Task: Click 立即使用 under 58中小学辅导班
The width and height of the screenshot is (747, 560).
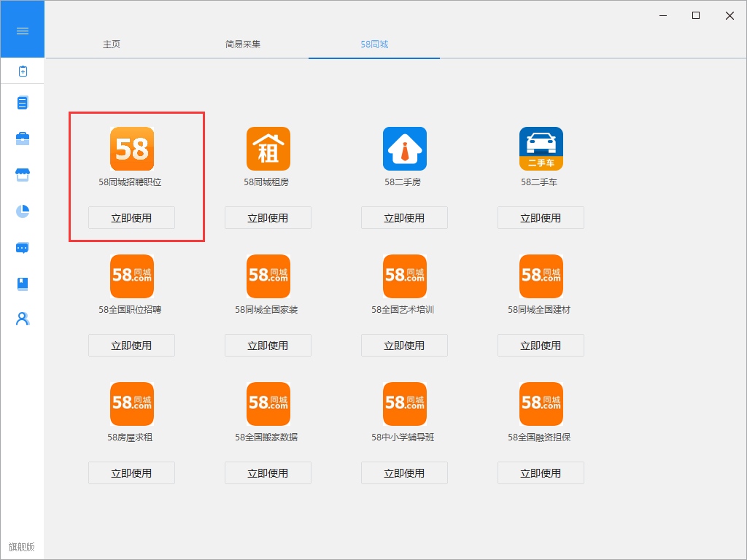Action: click(x=404, y=472)
